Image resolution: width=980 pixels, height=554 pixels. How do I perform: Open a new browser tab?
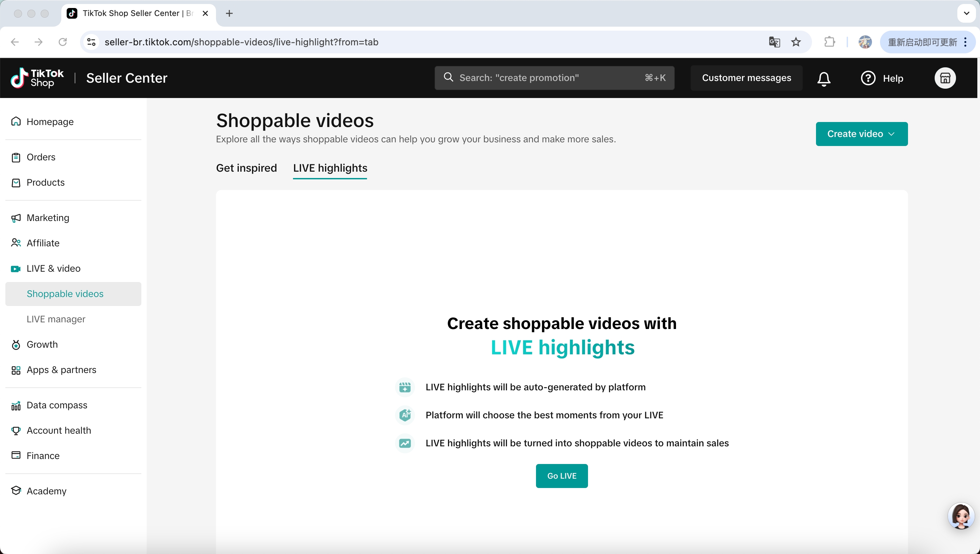coord(229,14)
